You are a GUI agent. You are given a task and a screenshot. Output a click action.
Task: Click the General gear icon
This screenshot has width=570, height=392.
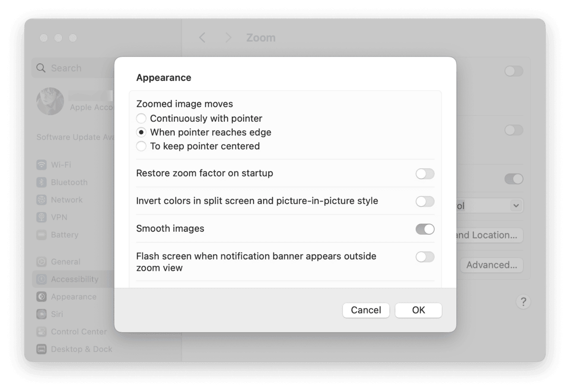click(x=42, y=262)
